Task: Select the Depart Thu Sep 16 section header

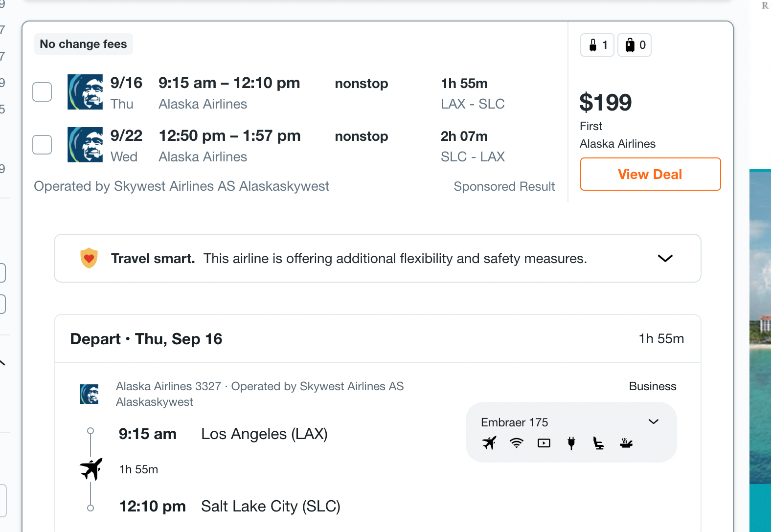Action: 146,338
